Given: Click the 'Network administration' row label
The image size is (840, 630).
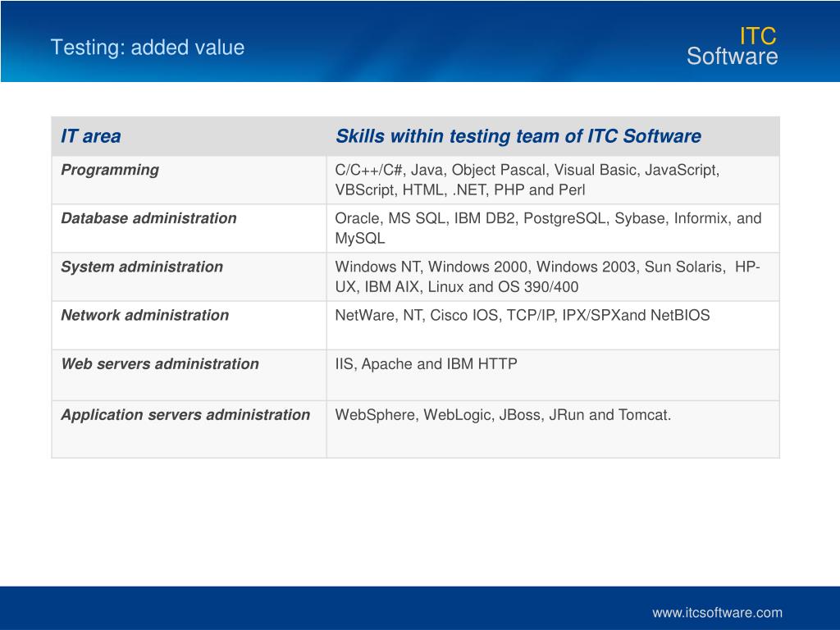Looking at the screenshot, I should pos(144,315).
